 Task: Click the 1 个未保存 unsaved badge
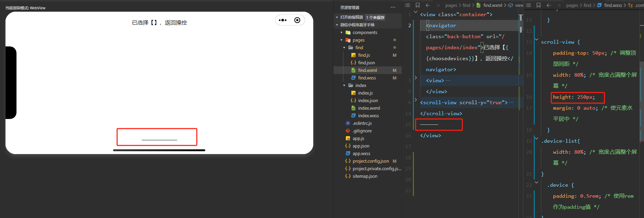pos(375,18)
